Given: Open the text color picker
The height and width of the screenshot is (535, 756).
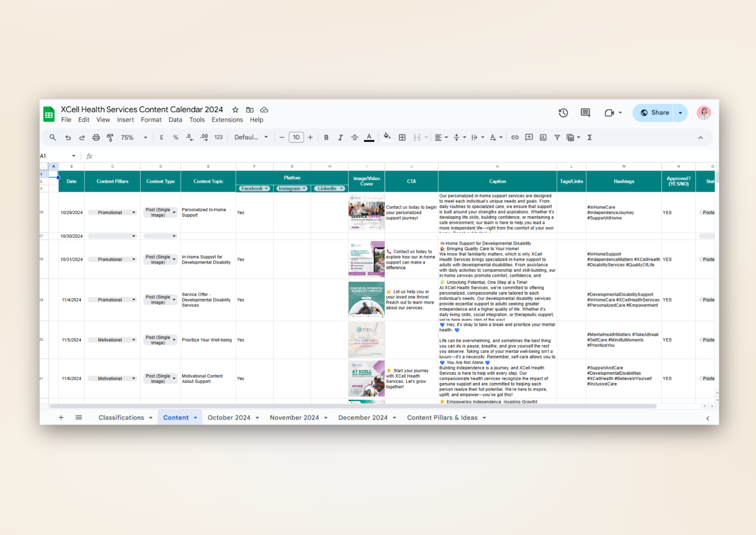Looking at the screenshot, I should point(369,138).
